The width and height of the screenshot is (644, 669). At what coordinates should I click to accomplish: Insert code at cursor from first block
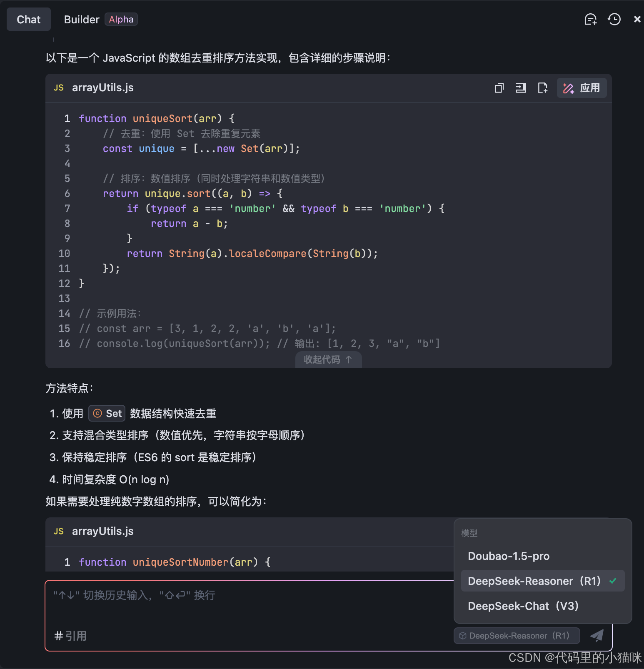pos(521,88)
